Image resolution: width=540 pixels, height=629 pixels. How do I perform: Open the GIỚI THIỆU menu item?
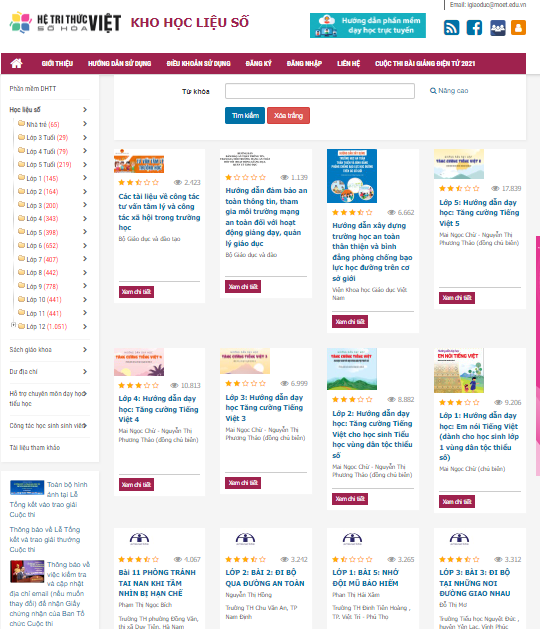[57, 63]
